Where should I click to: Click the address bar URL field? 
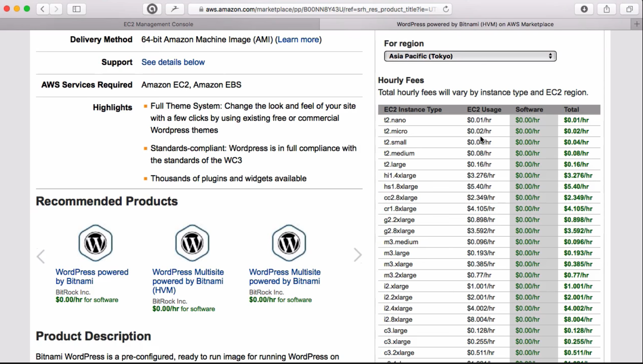320,9
